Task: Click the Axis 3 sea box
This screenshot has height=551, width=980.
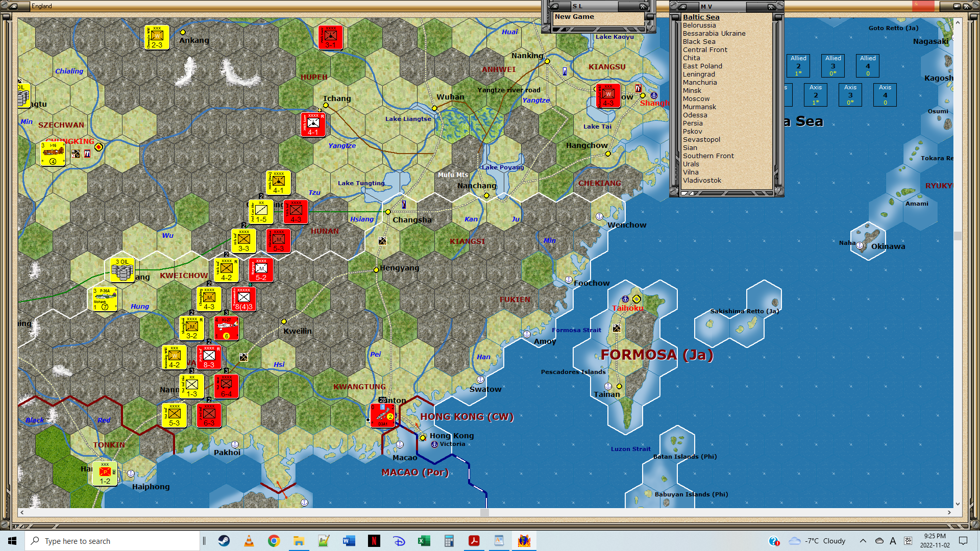Action: tap(850, 94)
